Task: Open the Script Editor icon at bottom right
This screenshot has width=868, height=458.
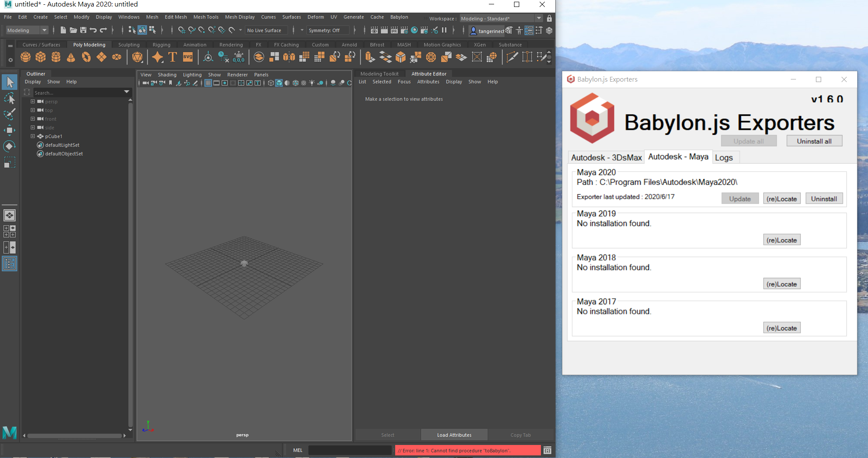Action: click(x=547, y=450)
